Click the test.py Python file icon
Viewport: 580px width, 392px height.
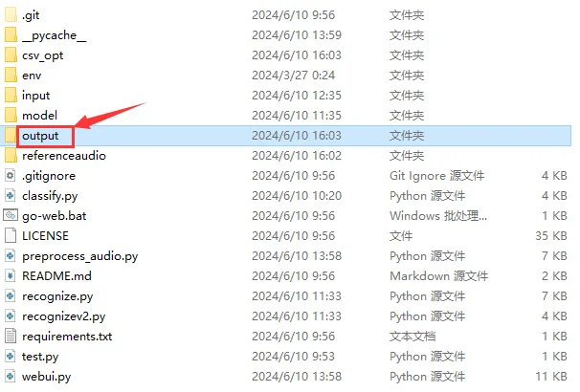(11, 357)
